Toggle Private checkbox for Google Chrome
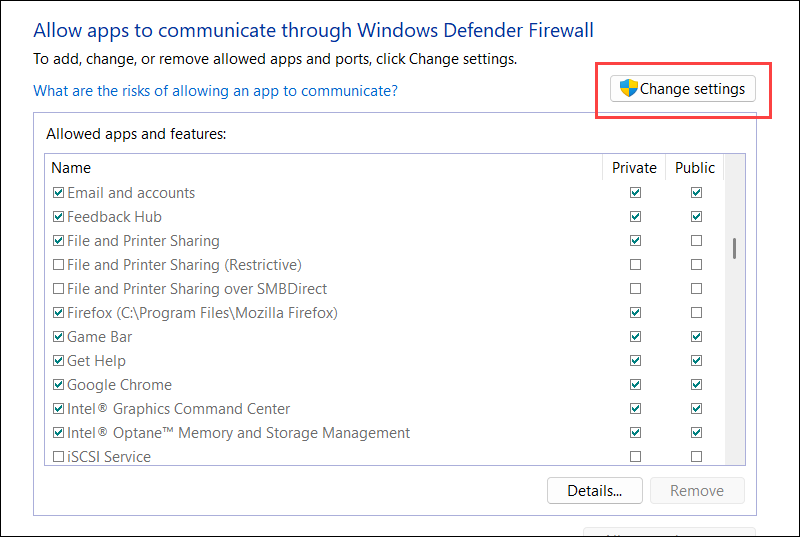Screen dimensions: 800x537 (635, 385)
